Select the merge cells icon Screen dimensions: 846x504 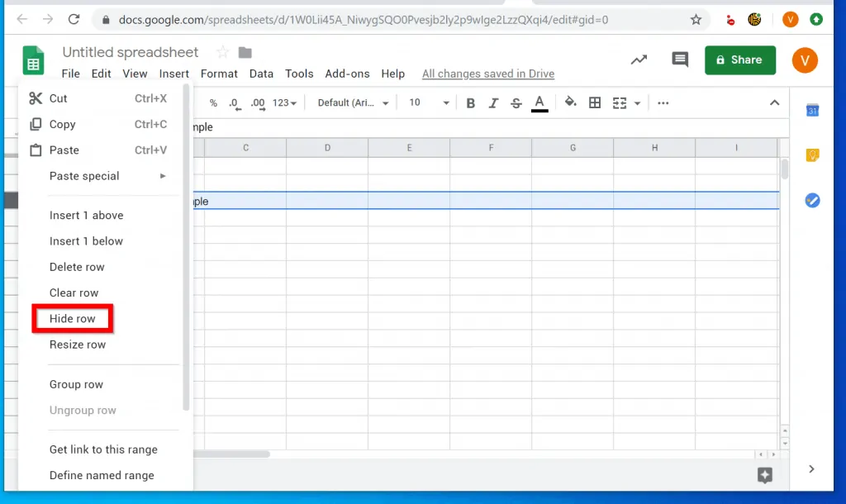click(619, 102)
